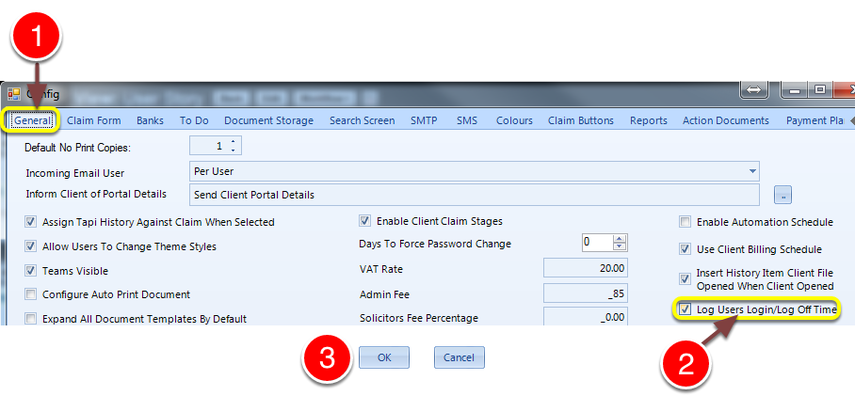Switch to the Claim Form tab
This screenshot has width=855, height=396.
[94, 121]
